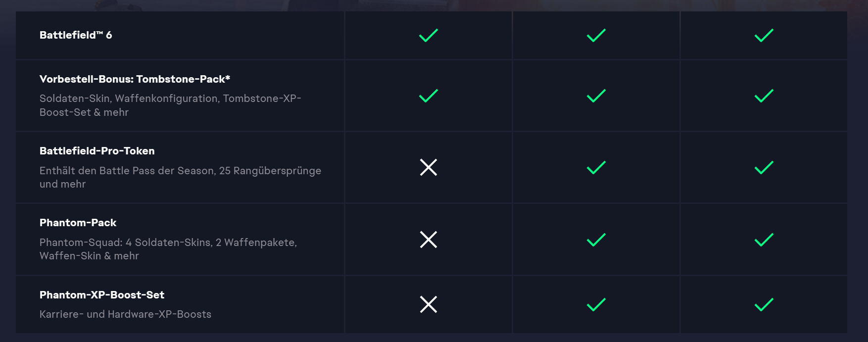Click the Battlefield-Pro-Token feature title
868x342 pixels.
tap(97, 151)
